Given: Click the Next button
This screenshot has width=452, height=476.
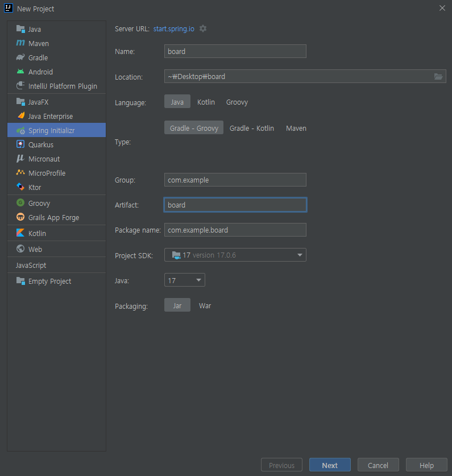Looking at the screenshot, I should tap(330, 465).
